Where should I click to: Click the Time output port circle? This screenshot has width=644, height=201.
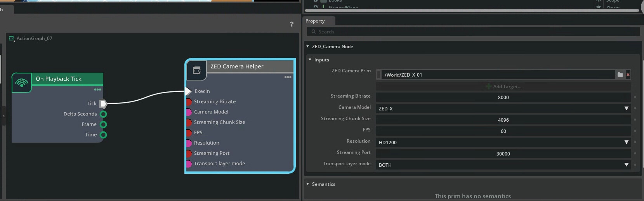tap(103, 135)
